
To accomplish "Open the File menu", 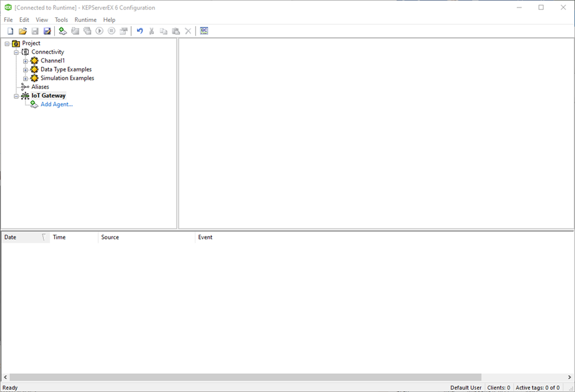I will (8, 20).
